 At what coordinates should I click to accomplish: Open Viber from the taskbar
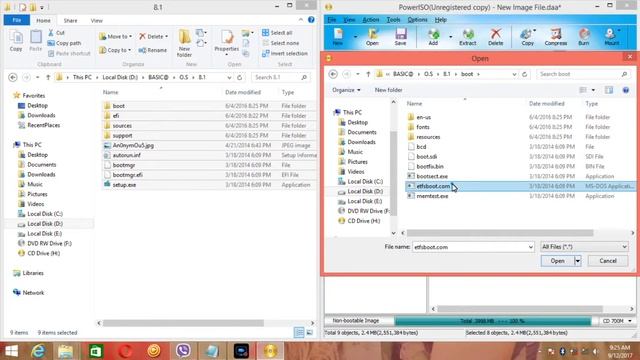tap(183, 351)
